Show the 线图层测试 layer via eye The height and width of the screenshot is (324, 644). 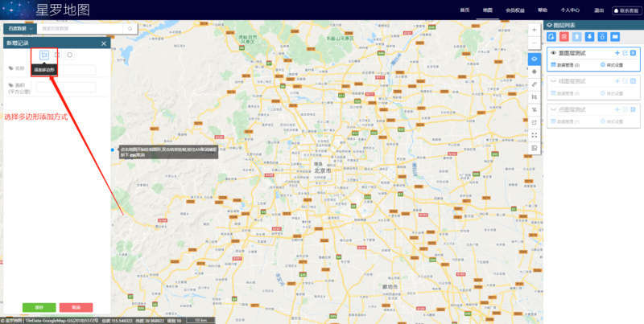click(553, 81)
